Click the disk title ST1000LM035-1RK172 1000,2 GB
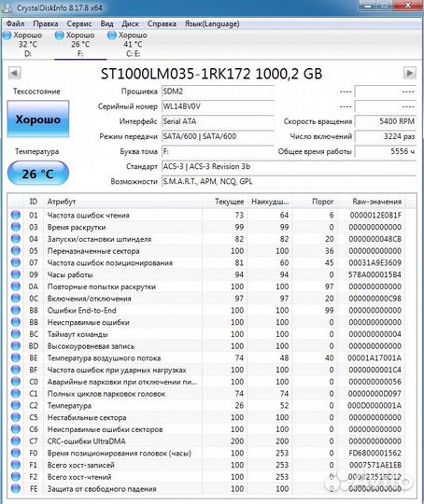 click(211, 74)
